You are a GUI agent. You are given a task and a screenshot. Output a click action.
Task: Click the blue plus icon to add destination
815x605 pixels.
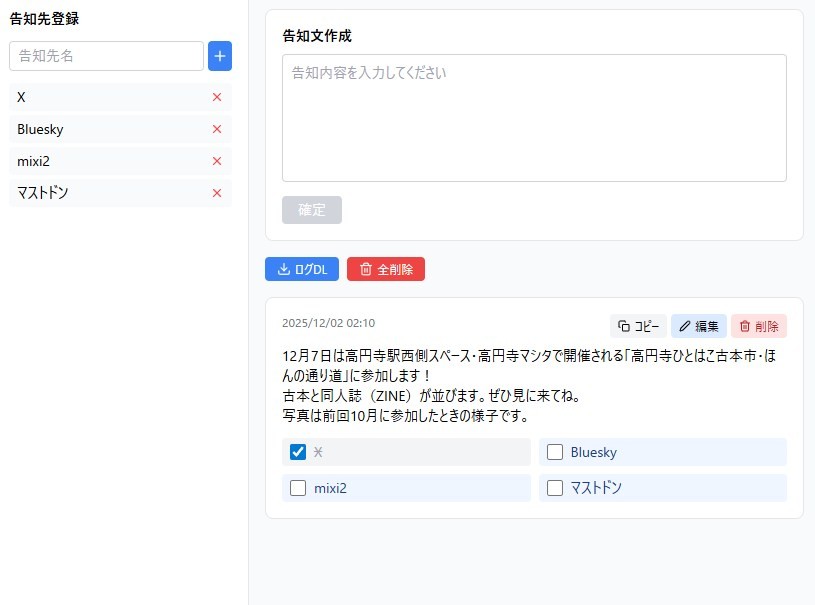pos(220,56)
